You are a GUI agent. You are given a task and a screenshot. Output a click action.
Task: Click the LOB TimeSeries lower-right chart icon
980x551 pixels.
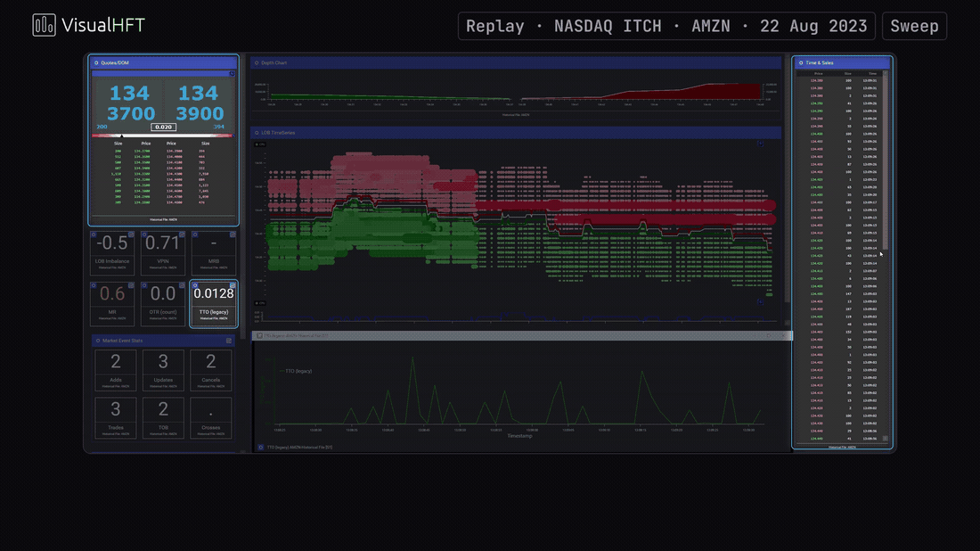tap(760, 301)
